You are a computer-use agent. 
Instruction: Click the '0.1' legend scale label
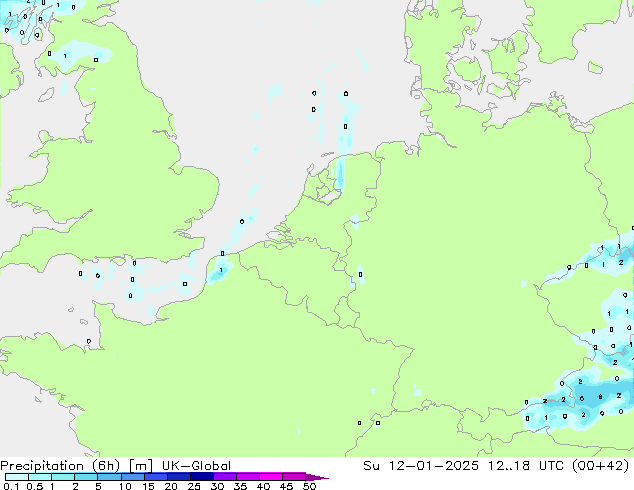11,486
